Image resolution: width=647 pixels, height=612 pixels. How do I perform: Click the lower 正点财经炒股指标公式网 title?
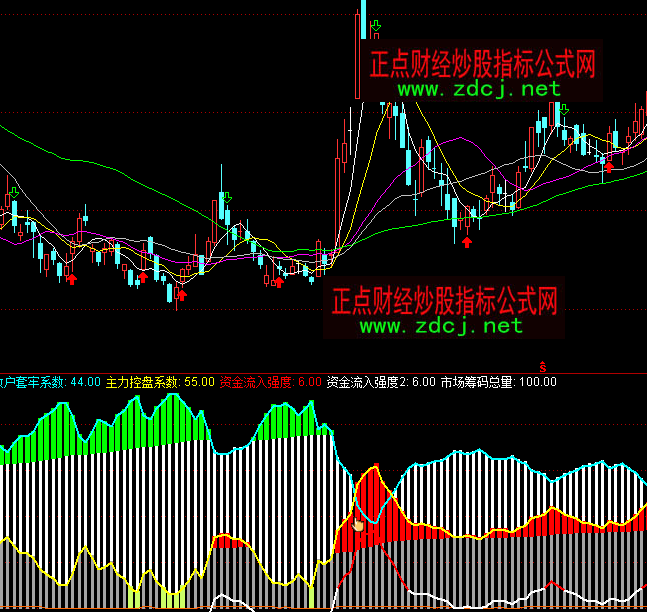443,300
